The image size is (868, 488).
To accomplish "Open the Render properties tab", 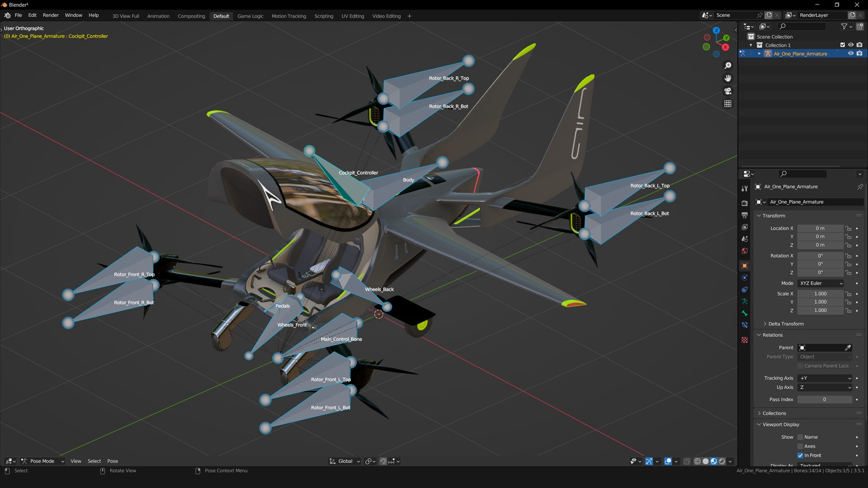I will (745, 203).
